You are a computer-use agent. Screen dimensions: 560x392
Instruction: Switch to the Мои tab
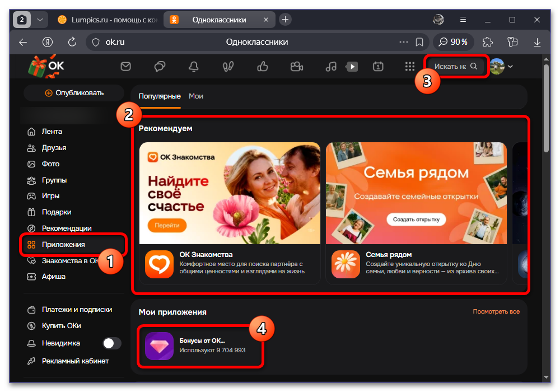196,96
